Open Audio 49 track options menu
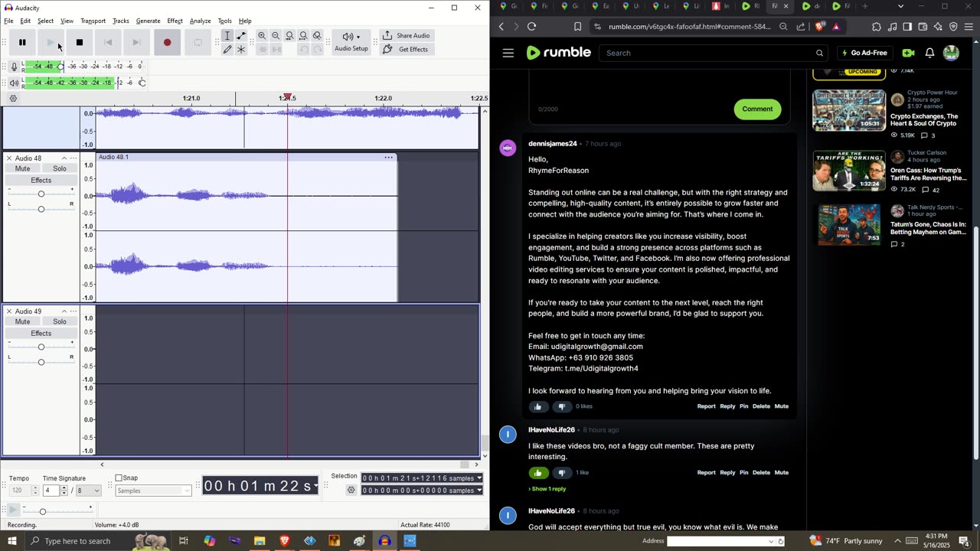 point(74,311)
